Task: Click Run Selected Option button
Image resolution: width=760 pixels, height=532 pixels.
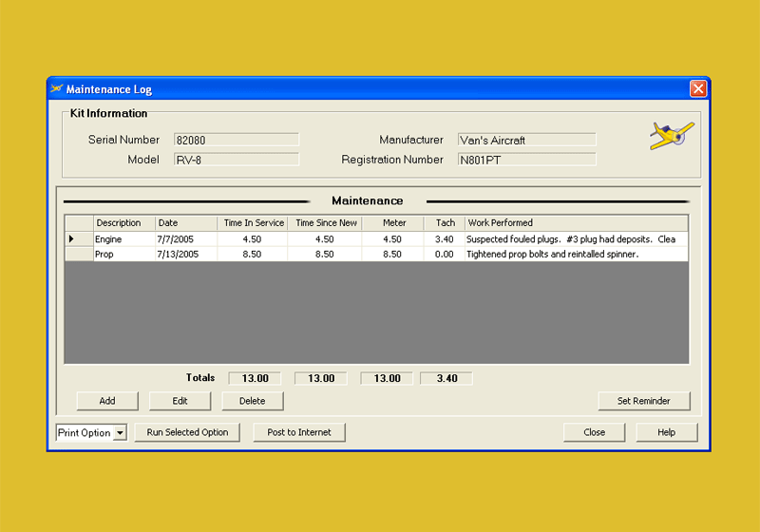Action: click(187, 432)
